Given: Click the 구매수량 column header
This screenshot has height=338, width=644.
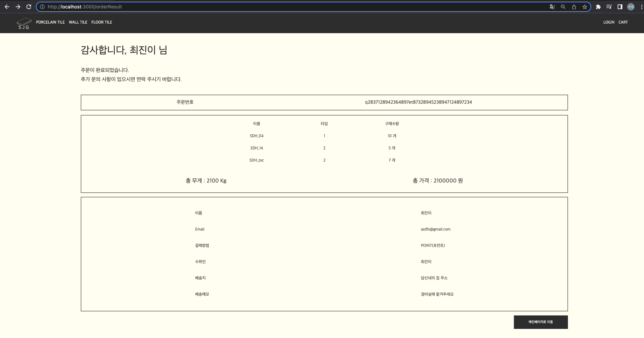Looking at the screenshot, I should click(392, 124).
